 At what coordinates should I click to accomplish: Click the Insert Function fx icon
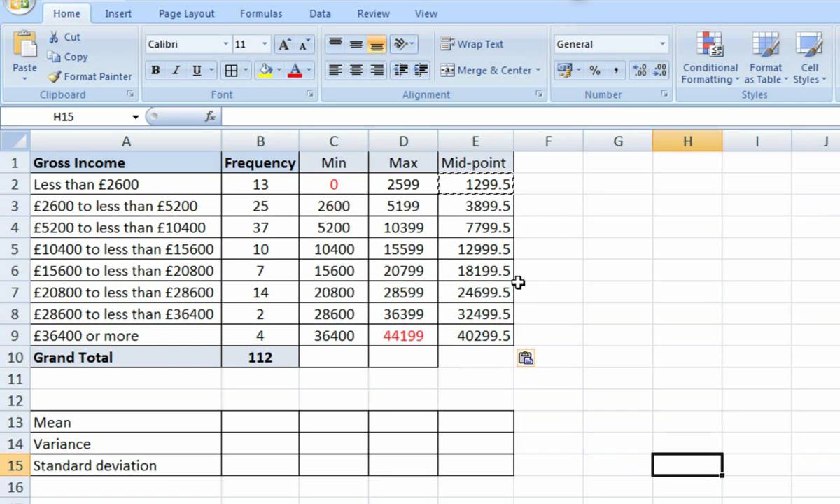point(210,117)
